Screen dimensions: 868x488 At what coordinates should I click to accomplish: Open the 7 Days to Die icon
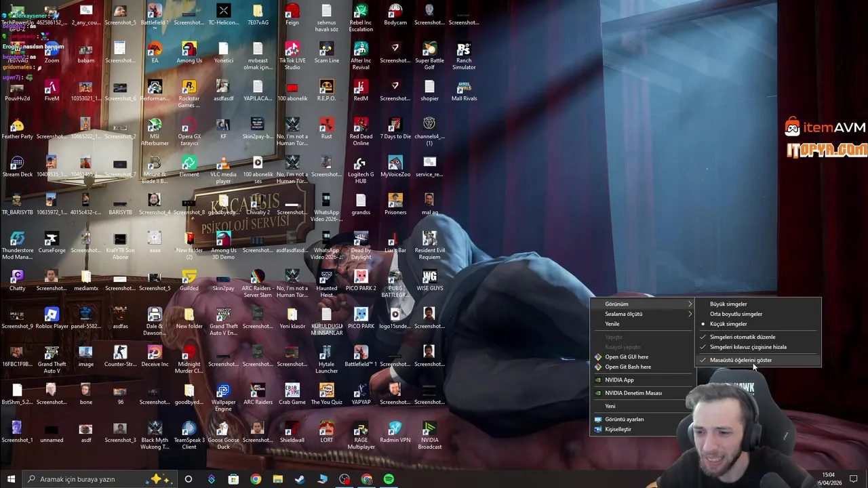tap(395, 129)
